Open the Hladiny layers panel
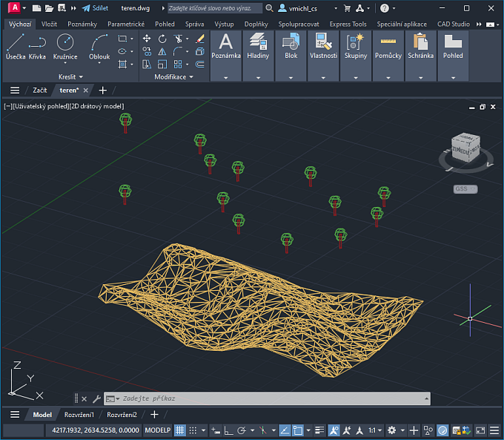 click(x=258, y=46)
